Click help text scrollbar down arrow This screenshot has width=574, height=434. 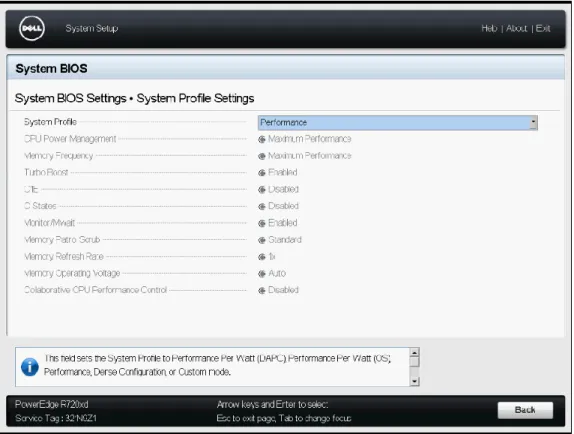click(x=414, y=381)
